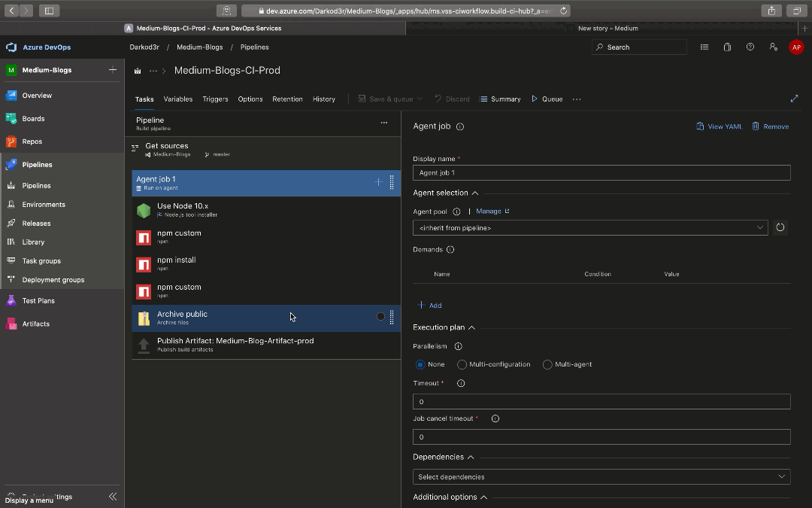Click the Summary button
Viewport: 812px width, 508px height.
(501, 99)
